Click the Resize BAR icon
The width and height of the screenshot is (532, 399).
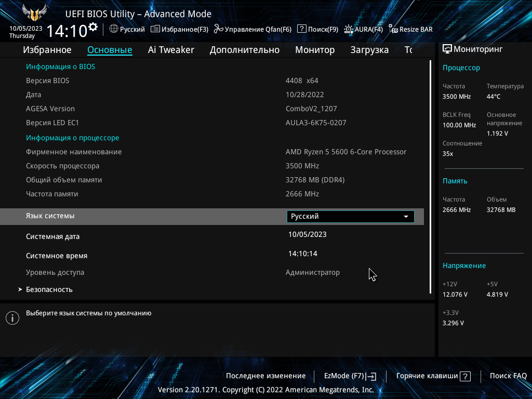point(393,29)
